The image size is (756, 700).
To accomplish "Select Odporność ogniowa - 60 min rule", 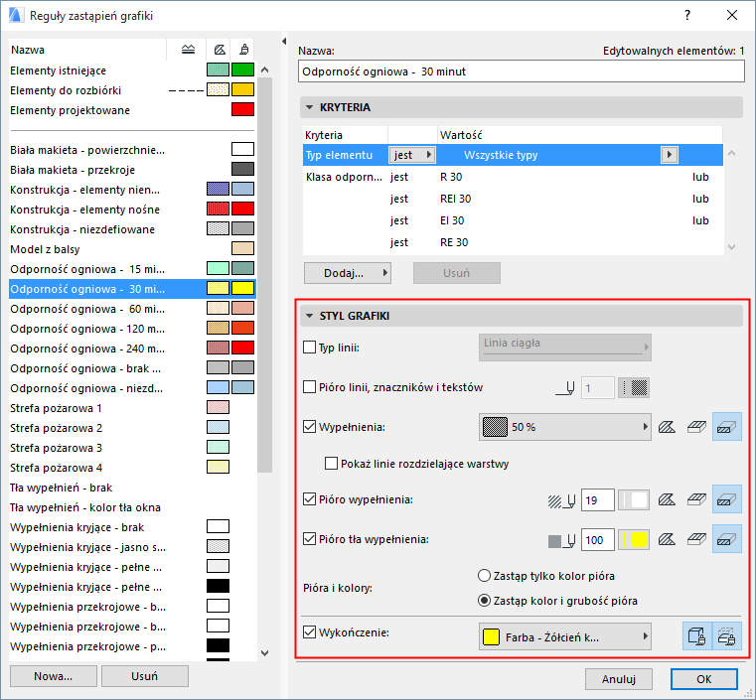I will 132,309.
